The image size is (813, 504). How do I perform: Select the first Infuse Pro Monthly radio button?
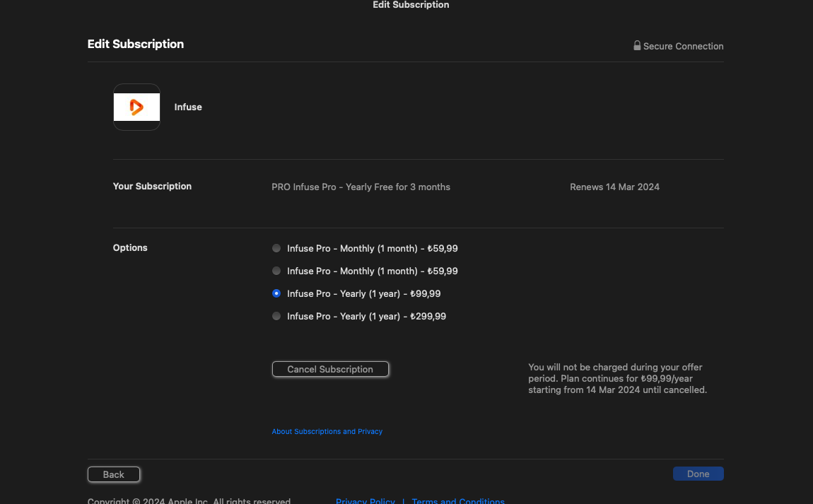tap(276, 249)
